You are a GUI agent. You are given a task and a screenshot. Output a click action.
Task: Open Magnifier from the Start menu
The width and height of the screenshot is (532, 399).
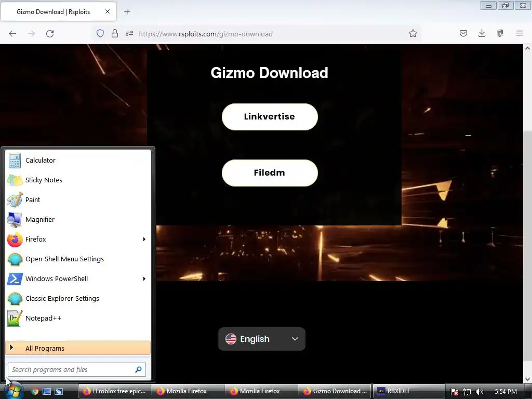pos(78,219)
